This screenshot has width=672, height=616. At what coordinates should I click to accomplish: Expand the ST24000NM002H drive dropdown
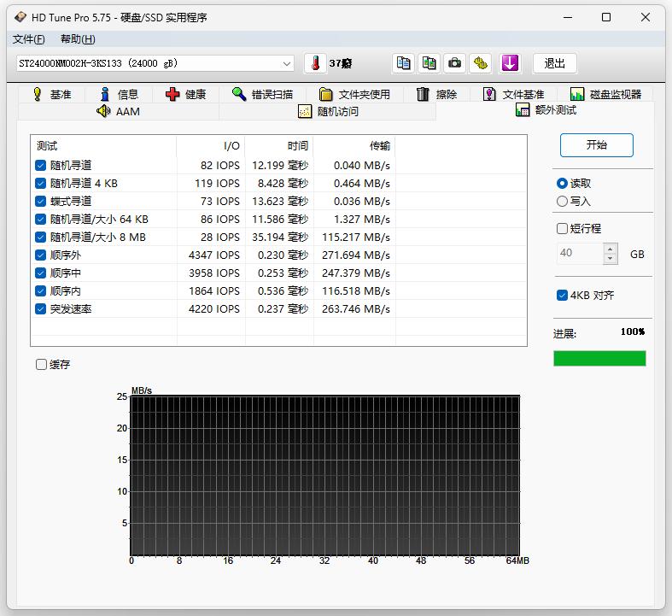(x=286, y=63)
